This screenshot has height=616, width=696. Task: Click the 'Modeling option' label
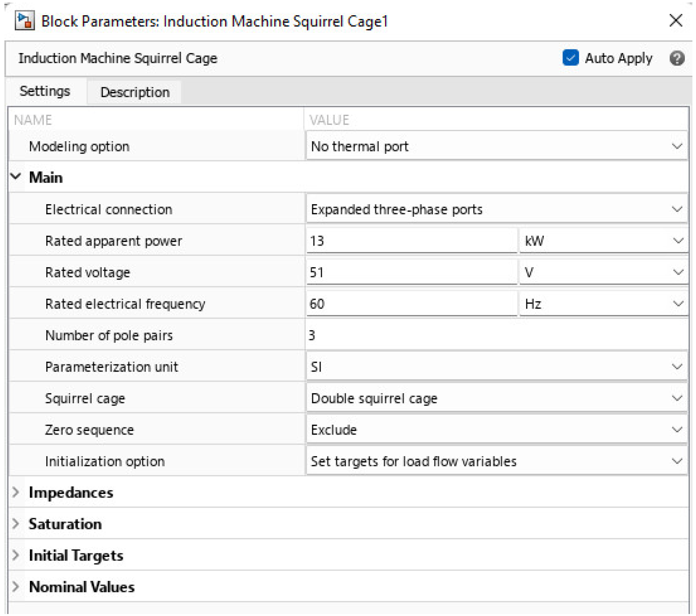(x=79, y=147)
